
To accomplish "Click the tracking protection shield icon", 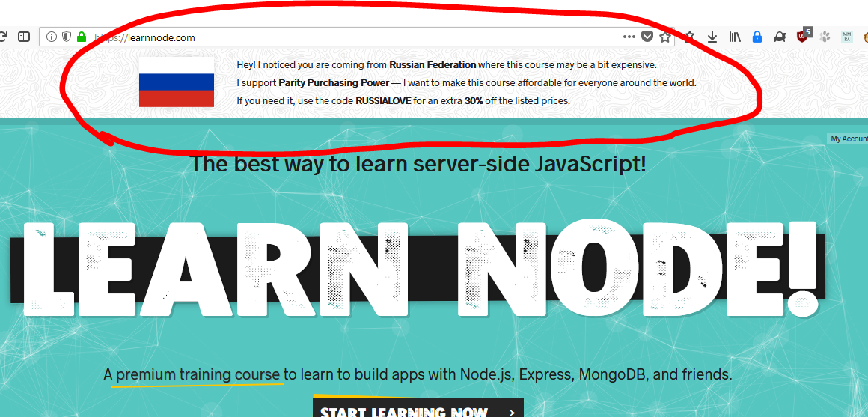I will point(66,37).
